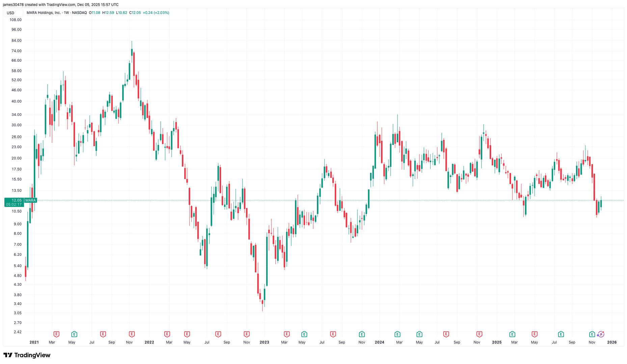Click the +2.03% change value in the legend
Image resolution: width=627 pixels, height=364 pixels.
point(161,12)
